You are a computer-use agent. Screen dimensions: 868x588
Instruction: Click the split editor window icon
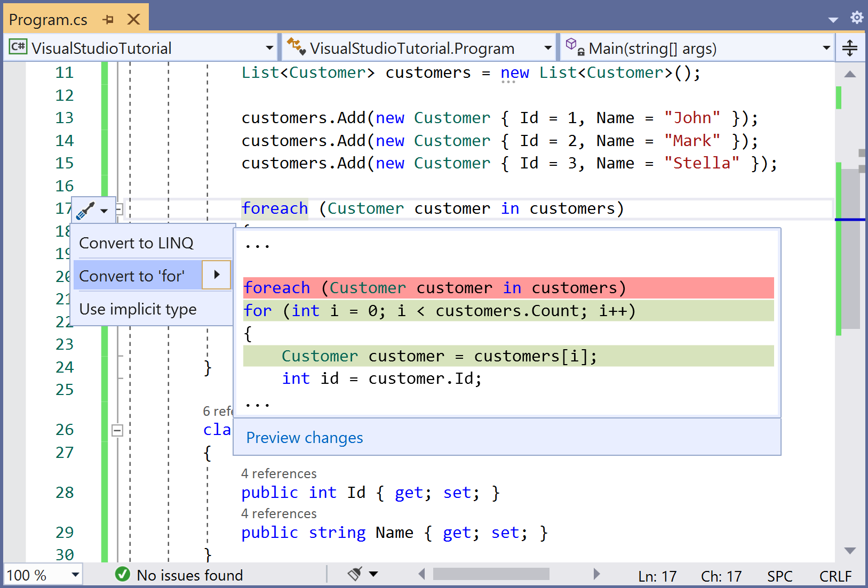(850, 48)
